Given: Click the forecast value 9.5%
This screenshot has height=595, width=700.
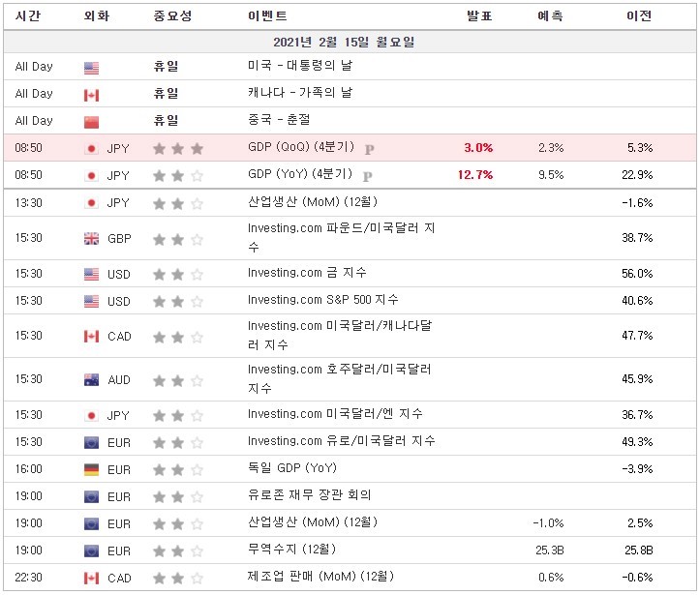Looking at the screenshot, I should 551,175.
